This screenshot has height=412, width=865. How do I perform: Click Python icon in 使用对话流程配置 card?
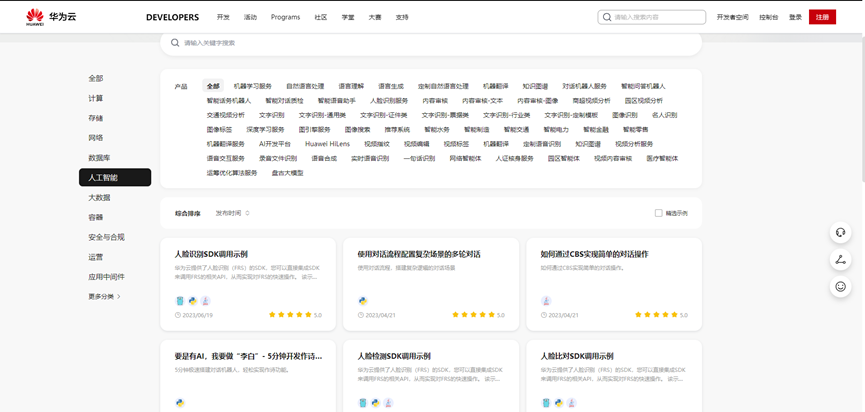[362, 301]
